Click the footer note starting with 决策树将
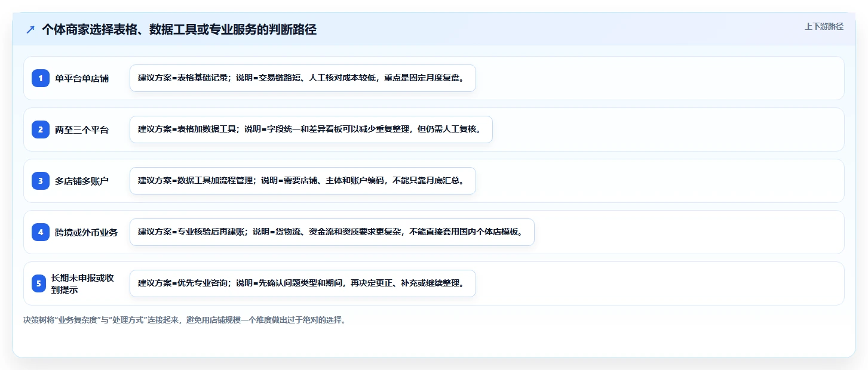 click(x=185, y=320)
